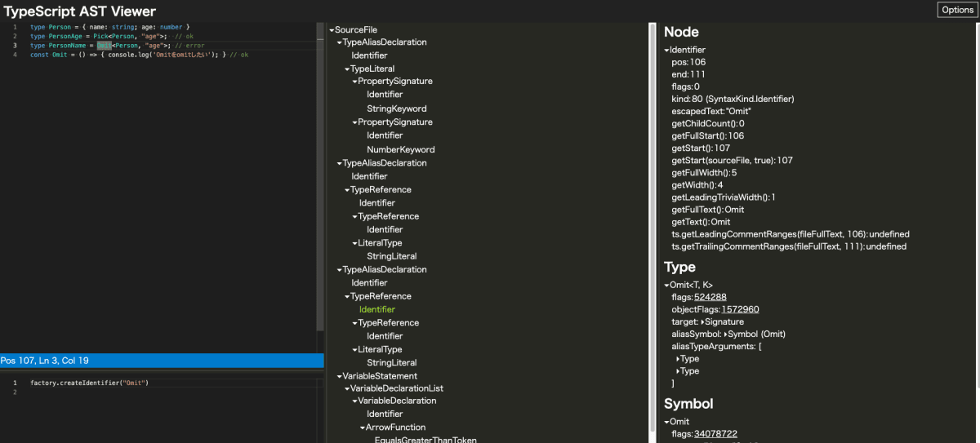Click code line 4 const Omit
The width and height of the screenshot is (980, 443).
pos(139,55)
